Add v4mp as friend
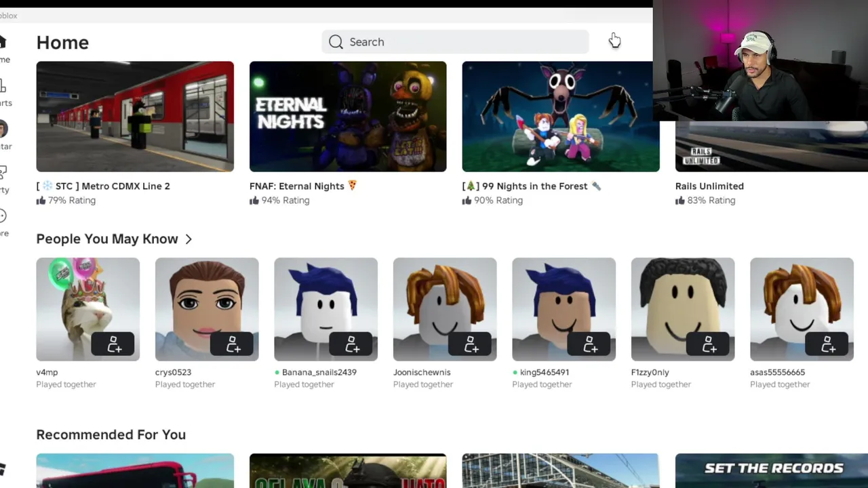The height and width of the screenshot is (488, 868). (114, 344)
